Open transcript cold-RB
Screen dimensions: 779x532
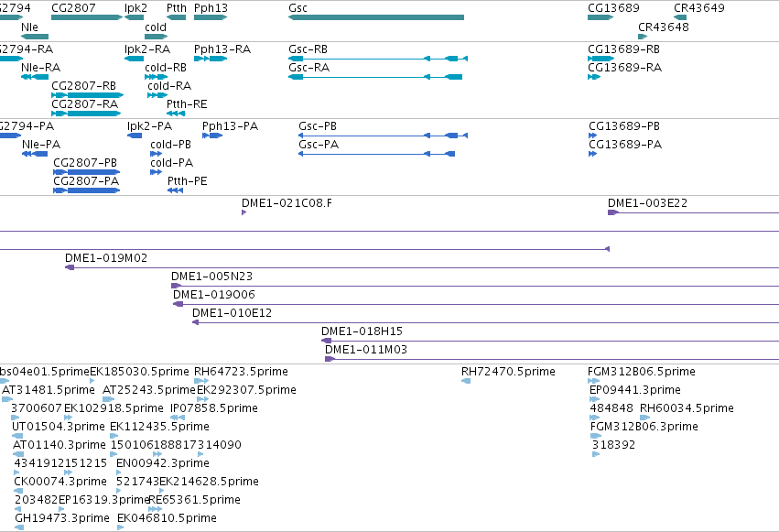click(x=166, y=68)
